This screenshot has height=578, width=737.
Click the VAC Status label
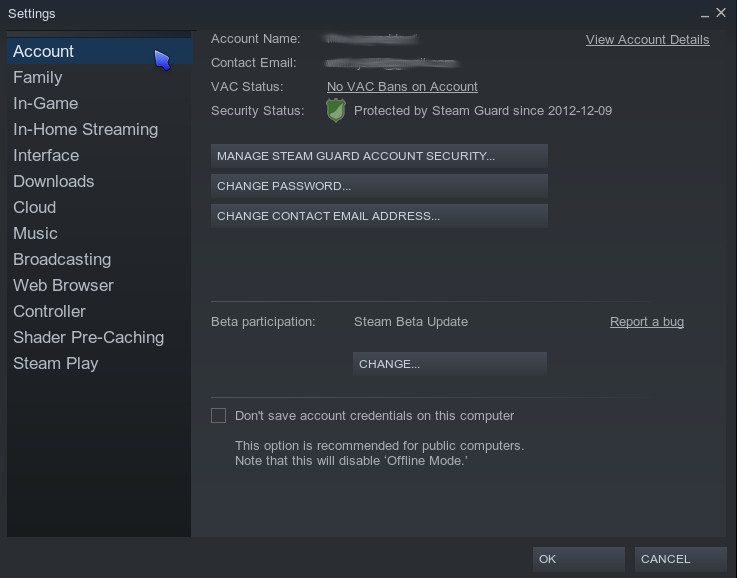coord(247,87)
